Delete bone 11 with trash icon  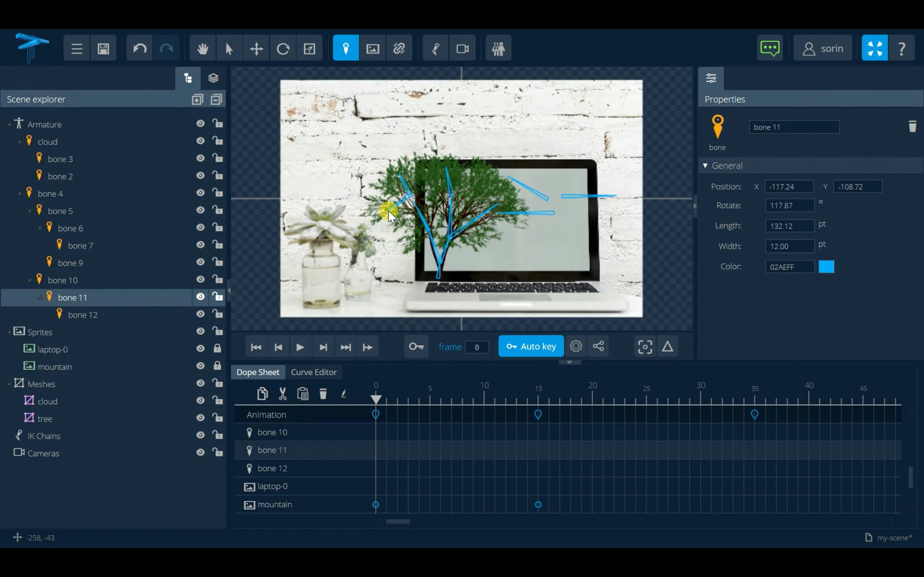pos(912,126)
